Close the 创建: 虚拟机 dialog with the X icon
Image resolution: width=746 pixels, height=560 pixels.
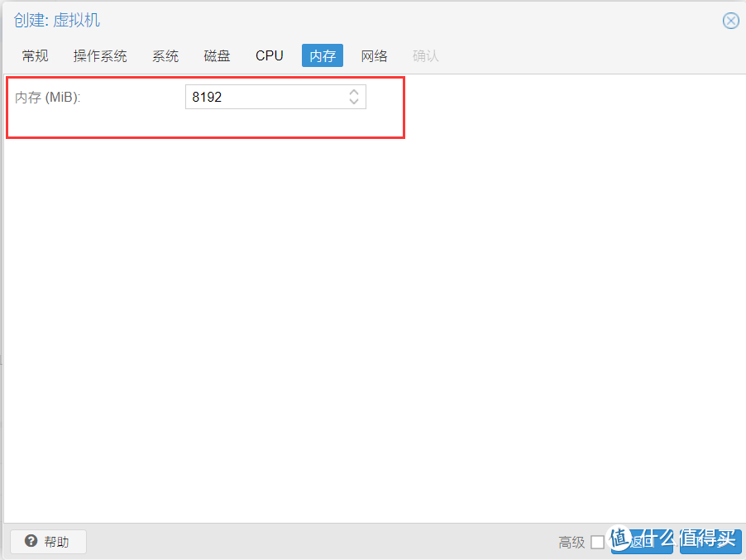click(x=730, y=21)
